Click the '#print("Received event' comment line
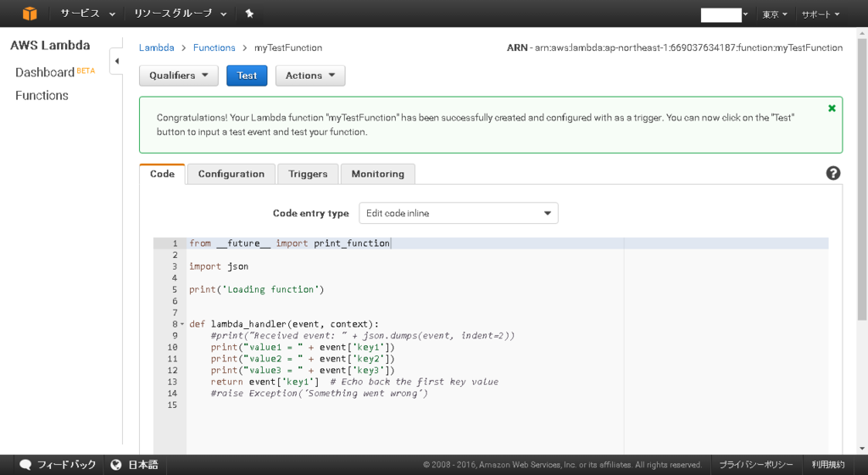The image size is (868, 475). 363,336
